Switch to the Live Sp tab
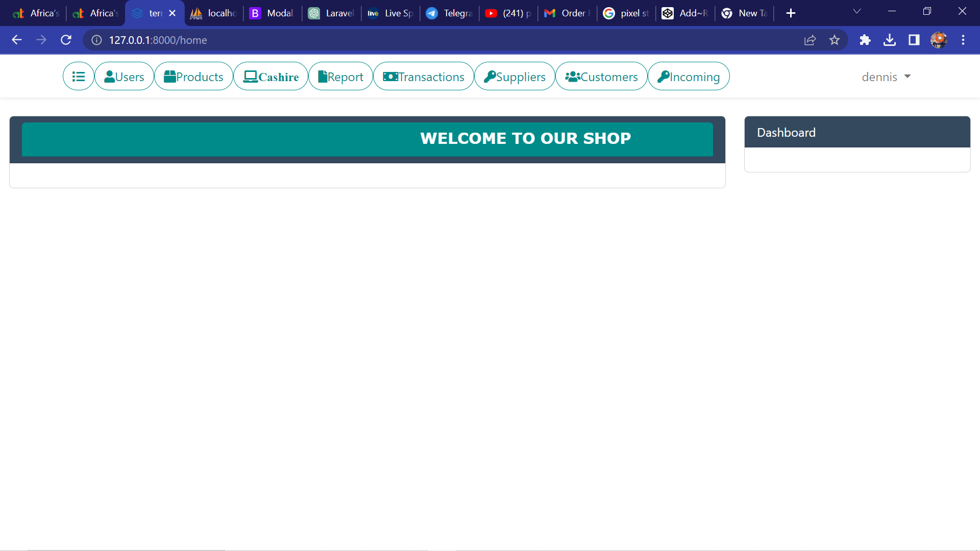Viewport: 980px width, 551px height. coord(390,13)
